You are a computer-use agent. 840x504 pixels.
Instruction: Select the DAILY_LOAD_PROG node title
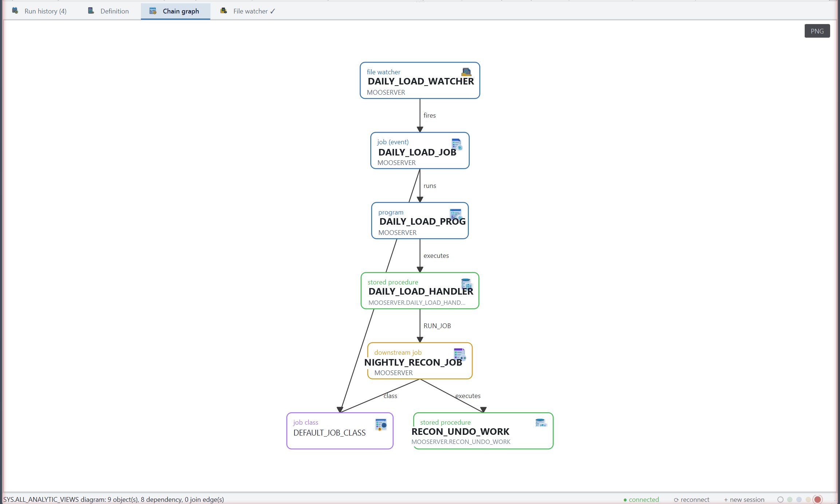click(422, 221)
